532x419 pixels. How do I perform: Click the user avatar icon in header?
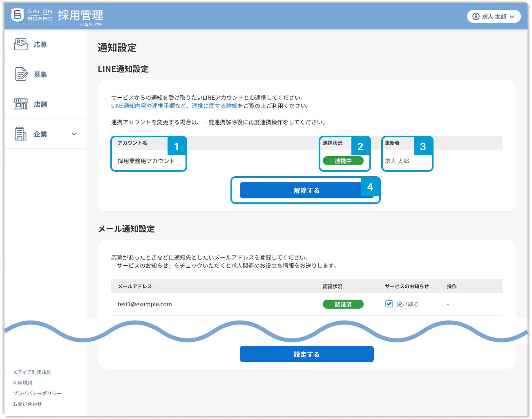click(476, 16)
